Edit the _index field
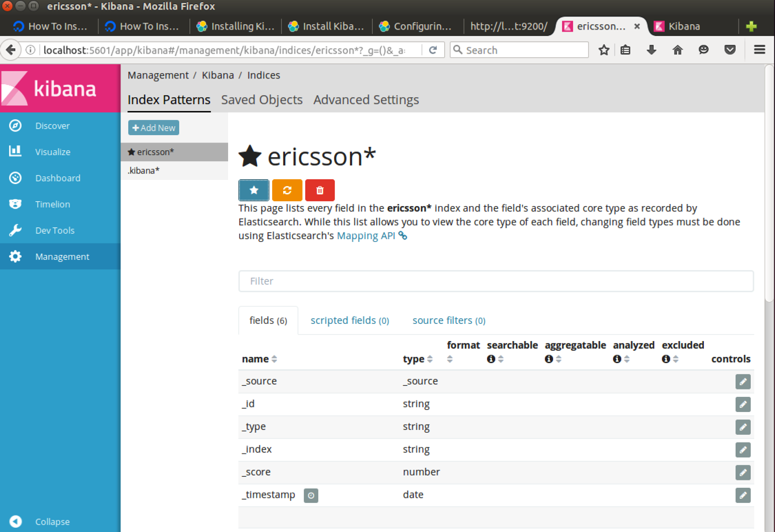 pyautogui.click(x=743, y=450)
